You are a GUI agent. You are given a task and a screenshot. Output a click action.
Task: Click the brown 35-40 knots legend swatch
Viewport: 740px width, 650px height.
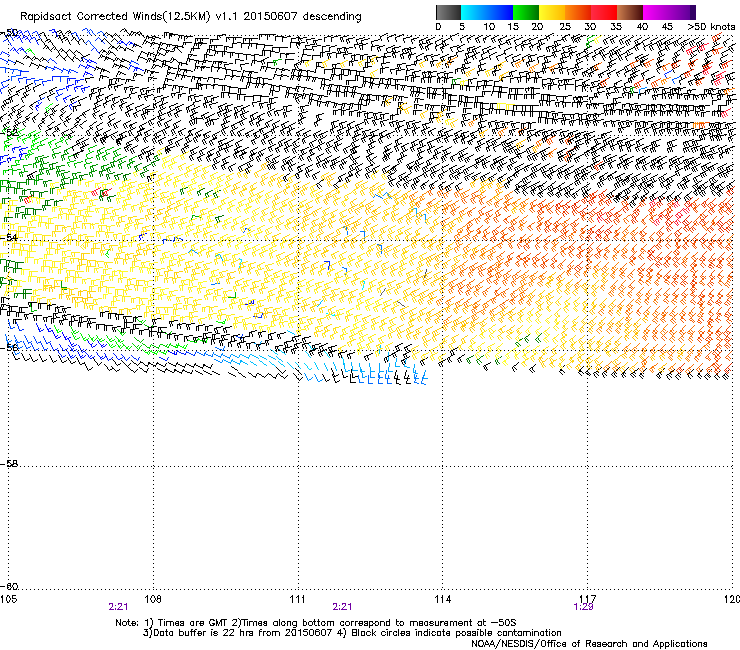pyautogui.click(x=630, y=12)
